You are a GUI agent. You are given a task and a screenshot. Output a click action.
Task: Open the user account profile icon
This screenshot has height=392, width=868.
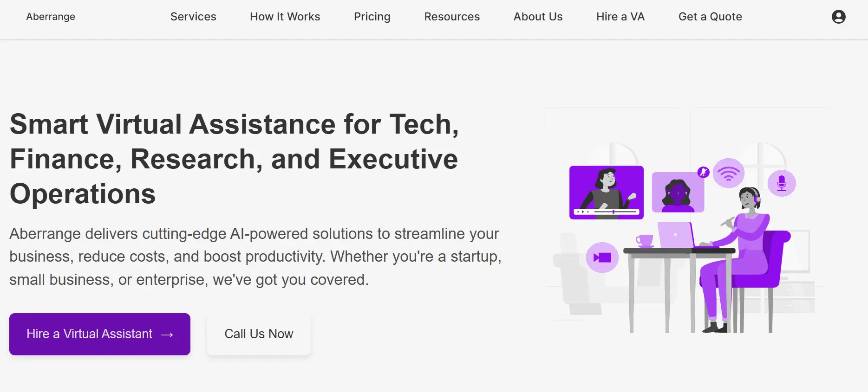[838, 17]
